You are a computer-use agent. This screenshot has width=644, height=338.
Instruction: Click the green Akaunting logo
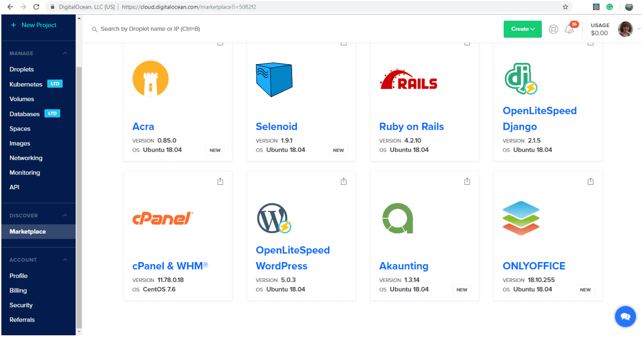(397, 218)
